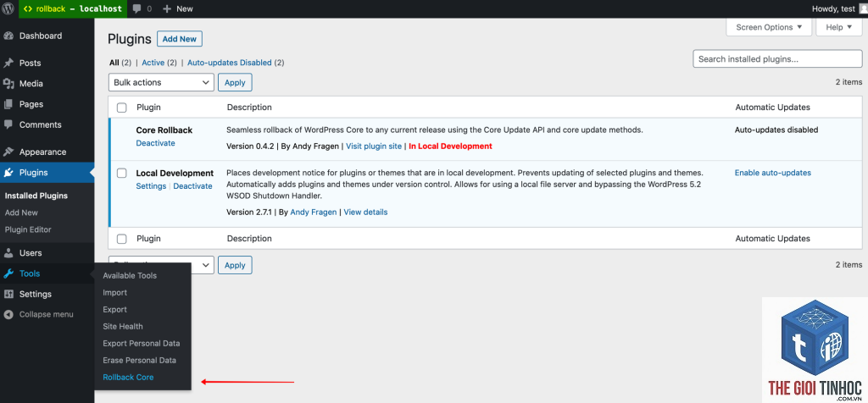Click Howdy, test account menu
868x403 pixels.
coord(832,8)
